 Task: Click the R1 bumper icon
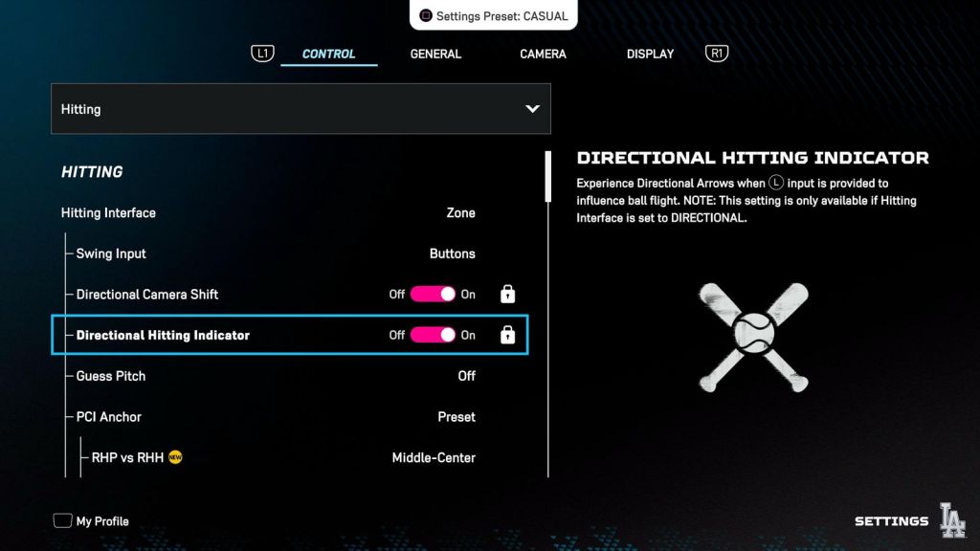point(716,54)
